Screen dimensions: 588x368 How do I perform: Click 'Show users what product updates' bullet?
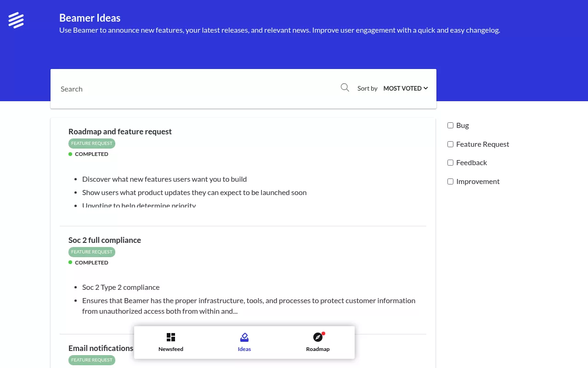point(194,192)
